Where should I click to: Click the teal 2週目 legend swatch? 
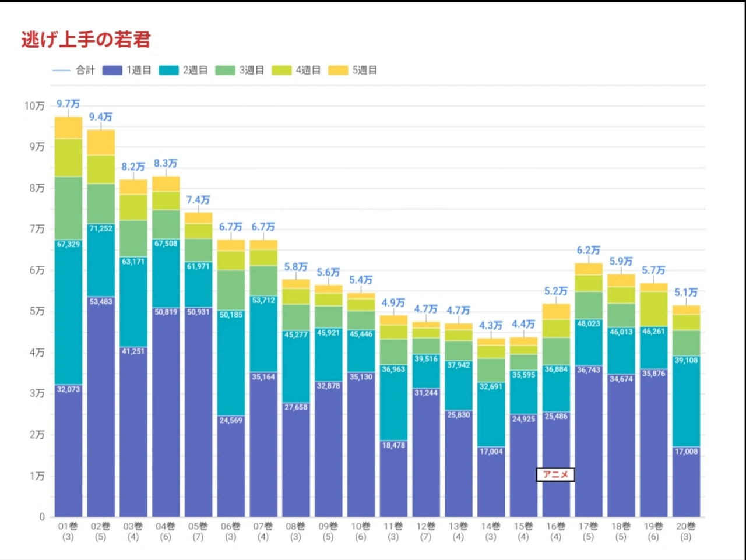168,71
